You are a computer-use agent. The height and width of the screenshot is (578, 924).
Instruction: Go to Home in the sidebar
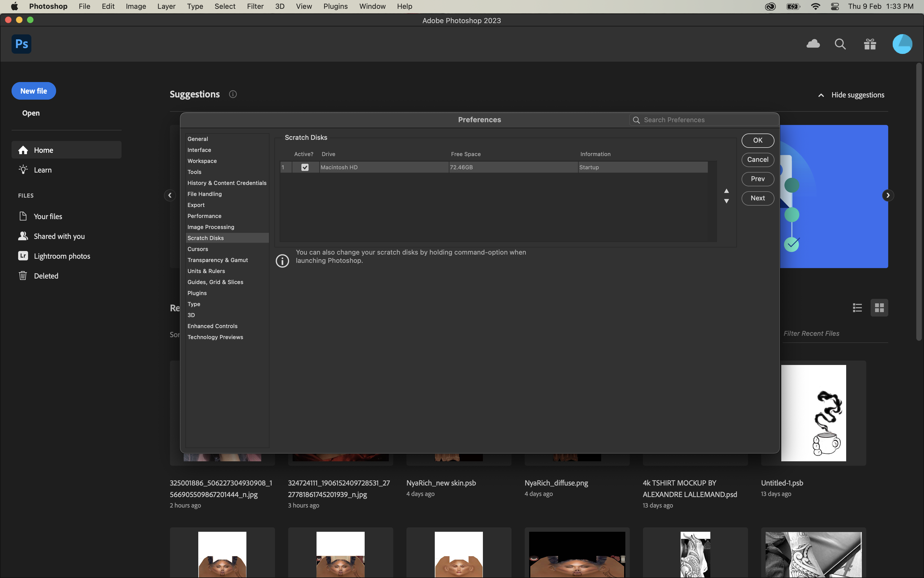(67, 150)
